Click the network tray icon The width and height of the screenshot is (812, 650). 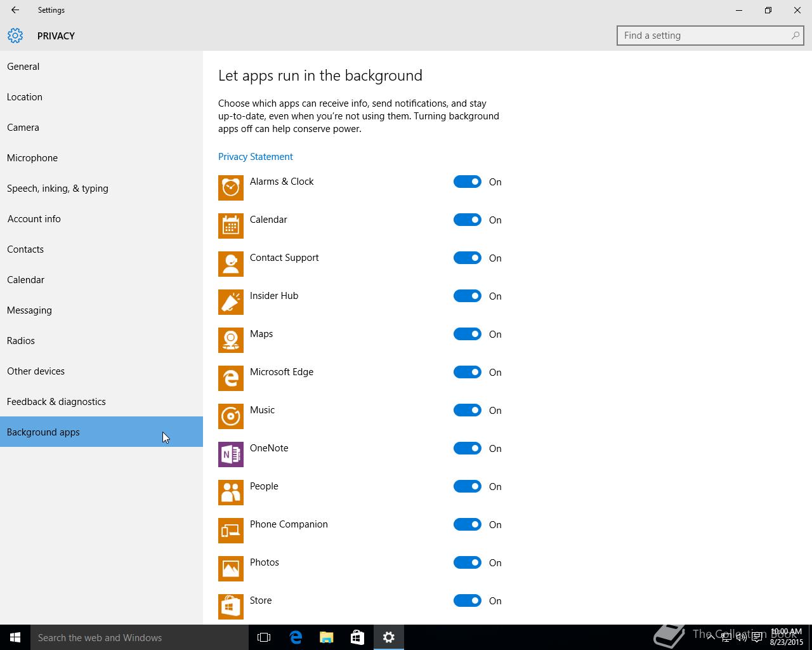coord(726,637)
